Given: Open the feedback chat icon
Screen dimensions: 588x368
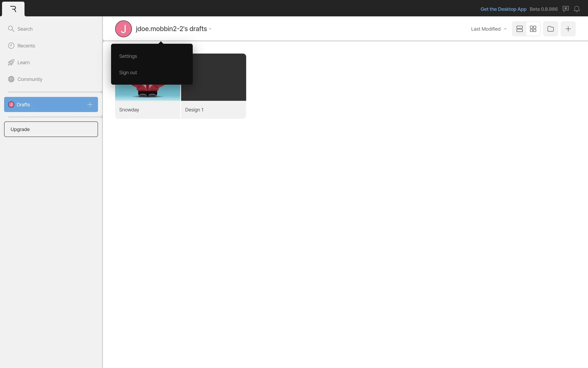Looking at the screenshot, I should click(566, 9).
